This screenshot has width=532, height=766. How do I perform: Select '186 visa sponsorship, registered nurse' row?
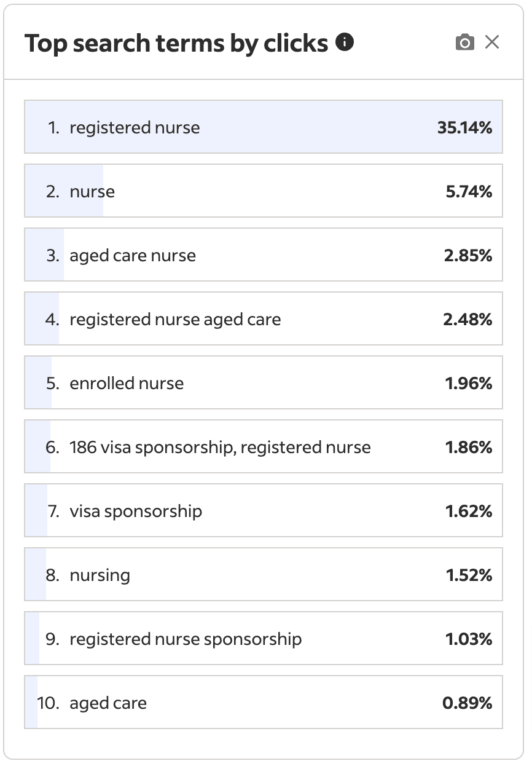point(264,447)
